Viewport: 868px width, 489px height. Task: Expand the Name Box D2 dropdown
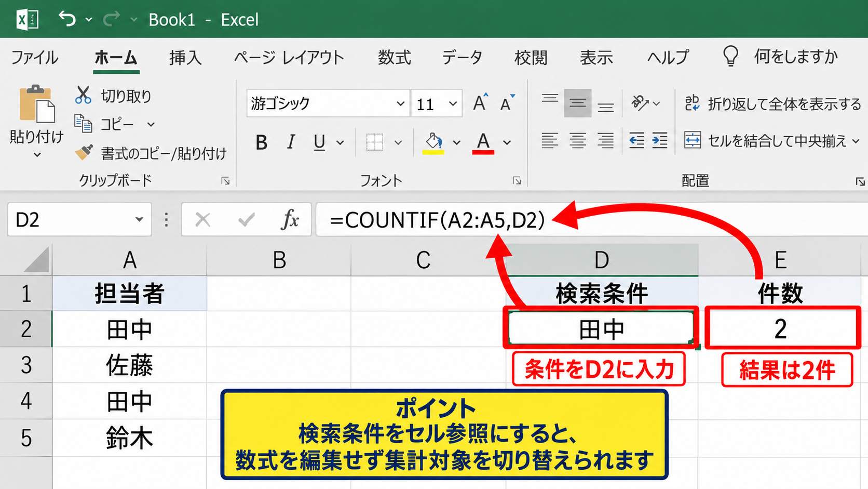pos(139,219)
